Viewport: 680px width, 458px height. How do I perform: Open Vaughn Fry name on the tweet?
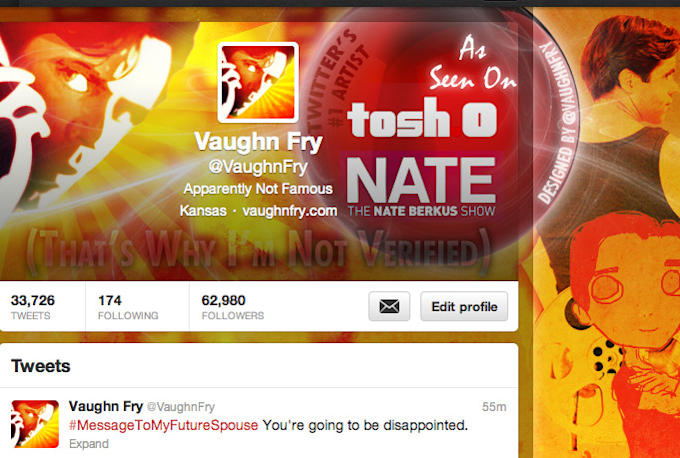click(x=106, y=406)
